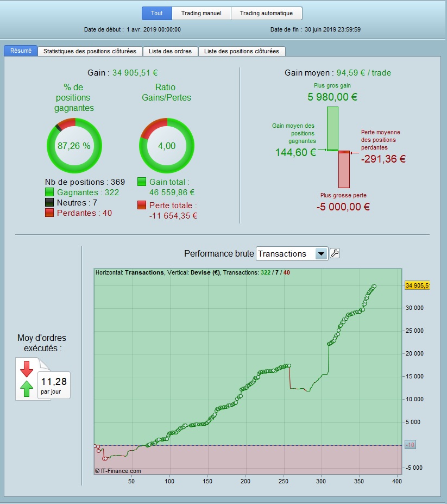Click the green up arrow orders icon

[27, 389]
